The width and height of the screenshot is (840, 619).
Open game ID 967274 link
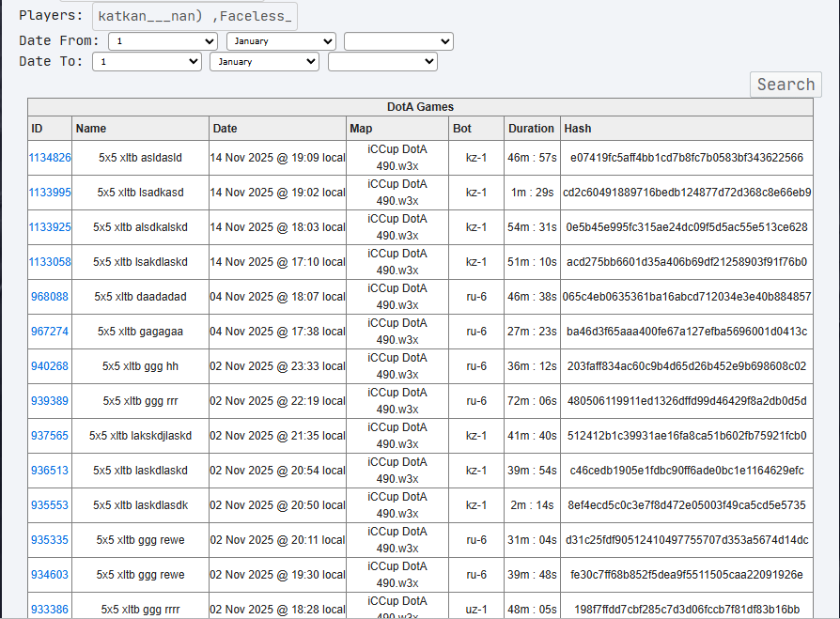50,332
